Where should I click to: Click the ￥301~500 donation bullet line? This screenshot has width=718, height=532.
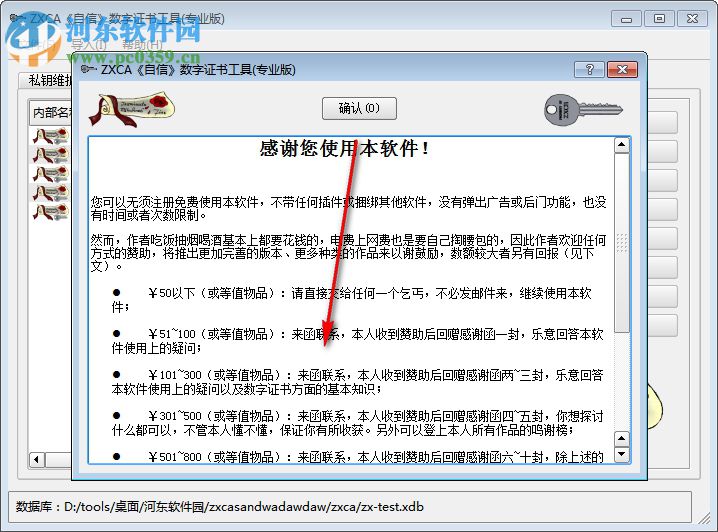[x=357, y=423]
